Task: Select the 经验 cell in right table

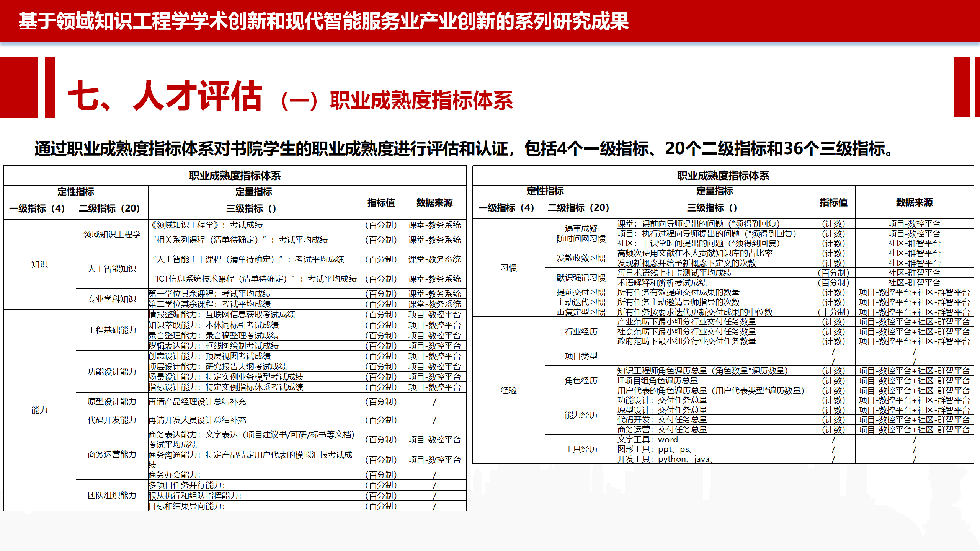Action: click(509, 390)
